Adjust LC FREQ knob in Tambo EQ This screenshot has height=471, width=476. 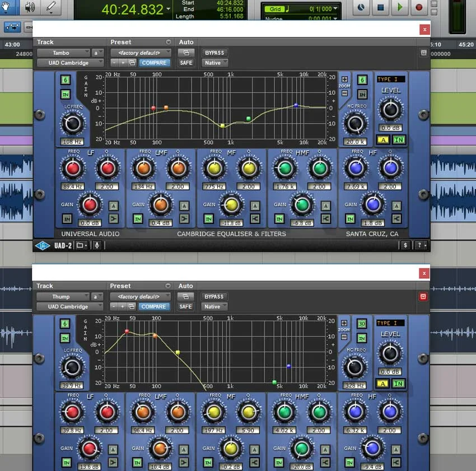pos(73,124)
